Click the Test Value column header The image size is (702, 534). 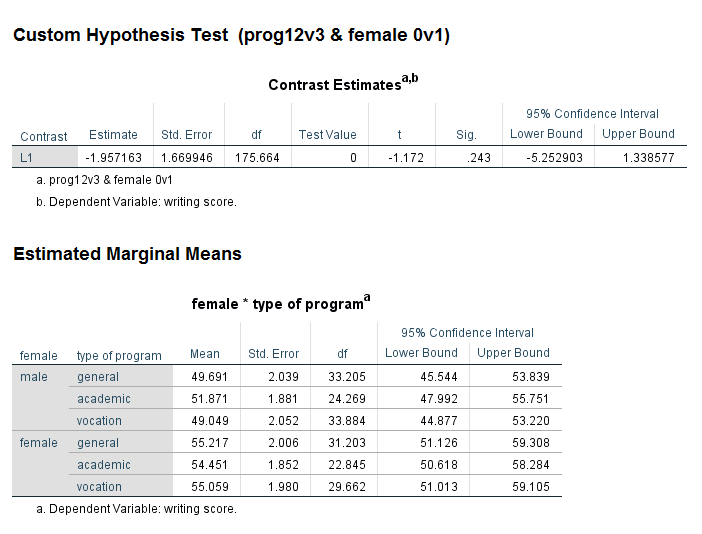coord(327,135)
